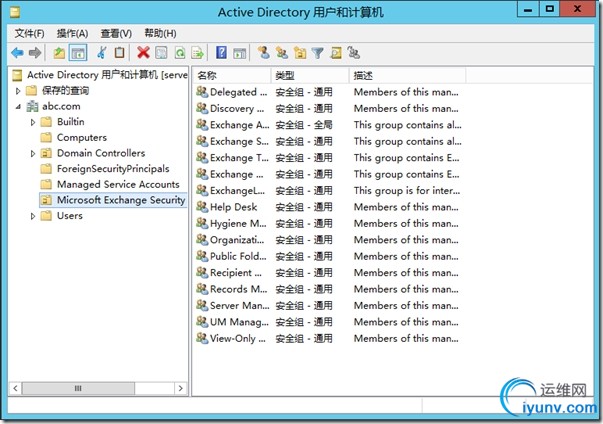603x424 pixels.
Task: Expand the Domain Controllers node
Action: click(33, 154)
